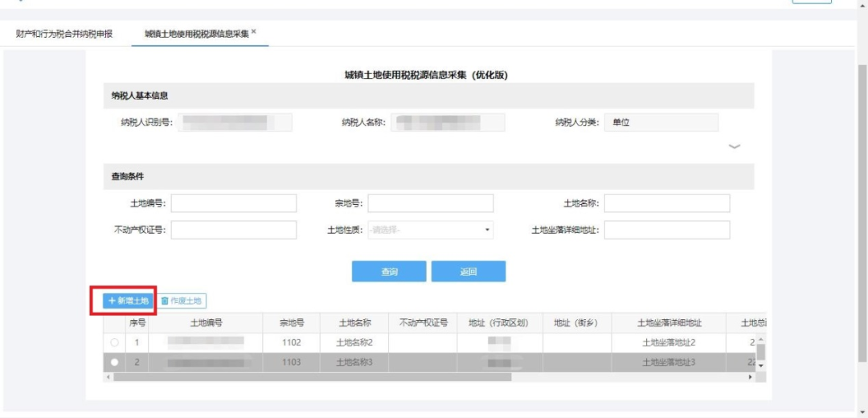Click the table's vertical scroll-down arrow
Screen dimensions: 868x418
761,366
